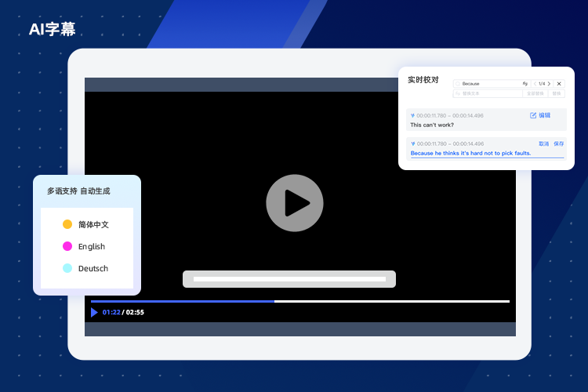
Task: Select the yellow 简体中文 language dot
Action: pos(67,224)
